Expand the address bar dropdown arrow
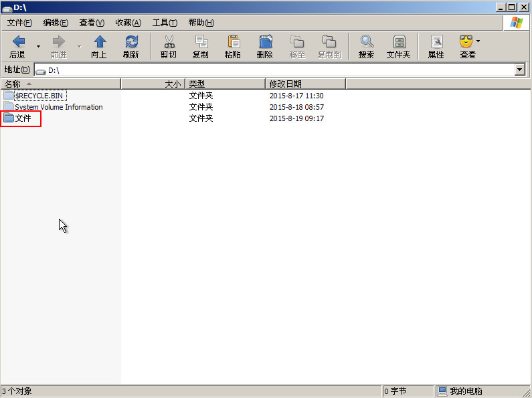 click(x=520, y=70)
